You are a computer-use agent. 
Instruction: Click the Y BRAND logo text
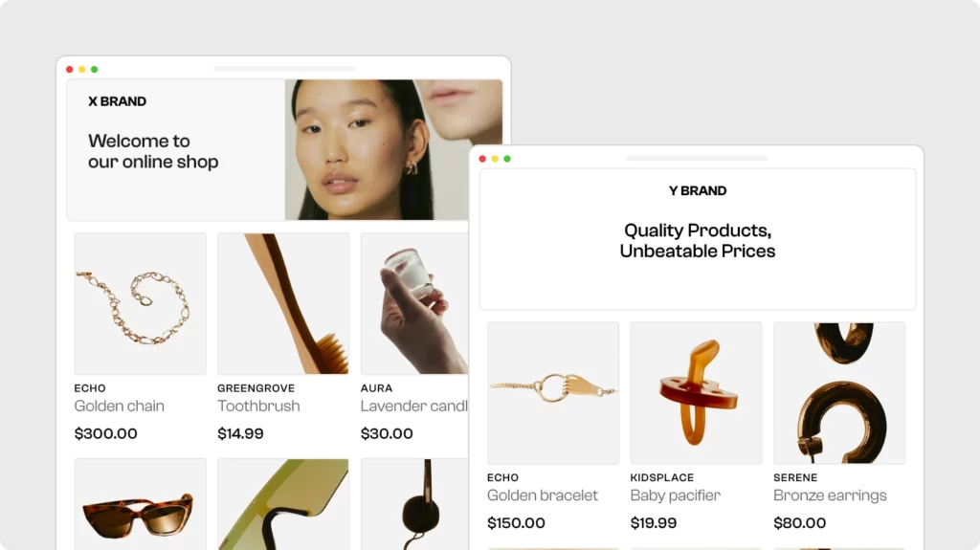(698, 190)
